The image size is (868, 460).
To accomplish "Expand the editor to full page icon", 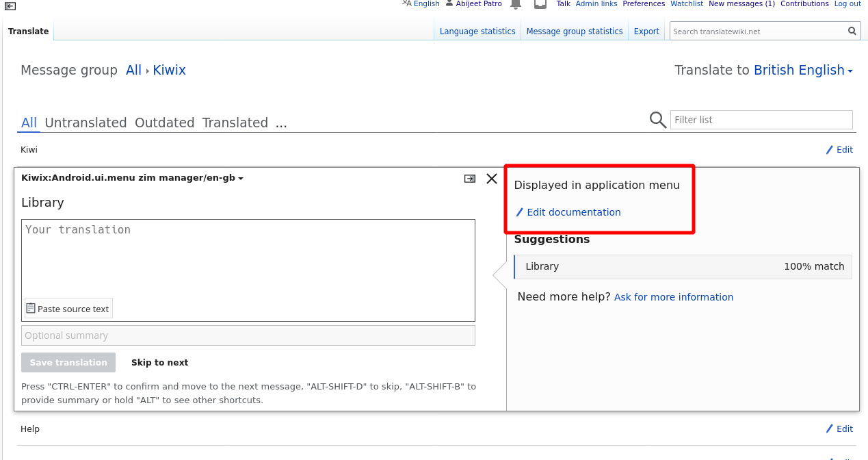I will tap(470, 179).
